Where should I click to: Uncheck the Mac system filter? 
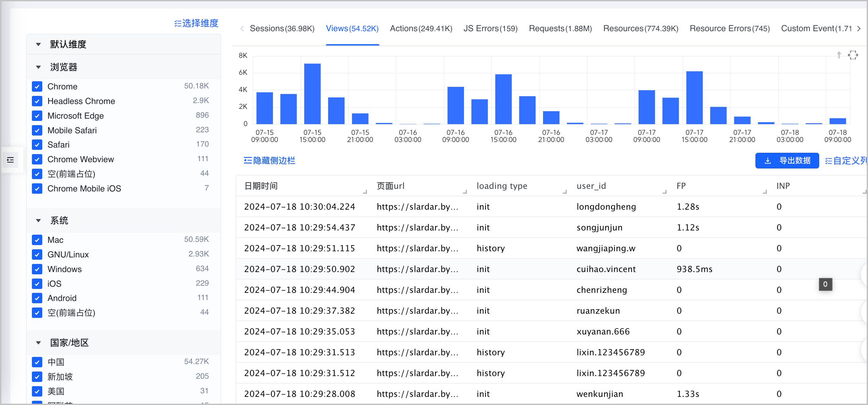pyautogui.click(x=37, y=240)
